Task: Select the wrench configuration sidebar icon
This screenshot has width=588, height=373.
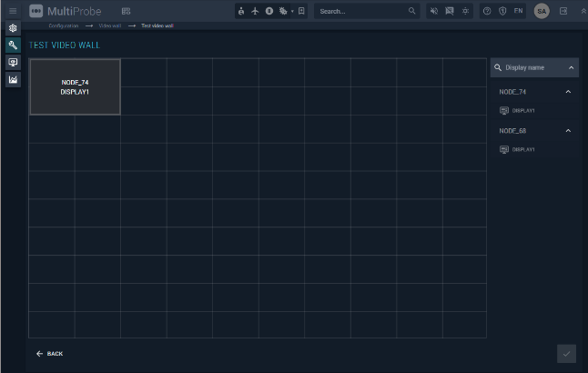Action: pos(13,45)
